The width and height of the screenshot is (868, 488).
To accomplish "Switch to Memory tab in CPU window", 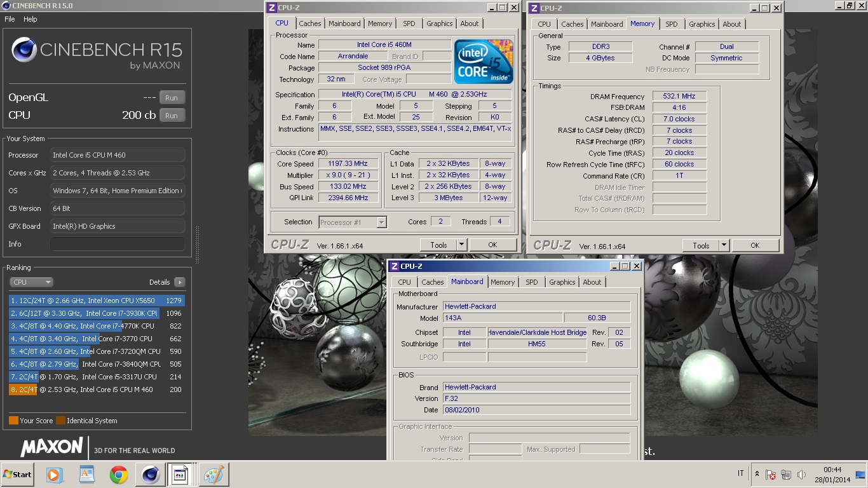I will pos(380,24).
